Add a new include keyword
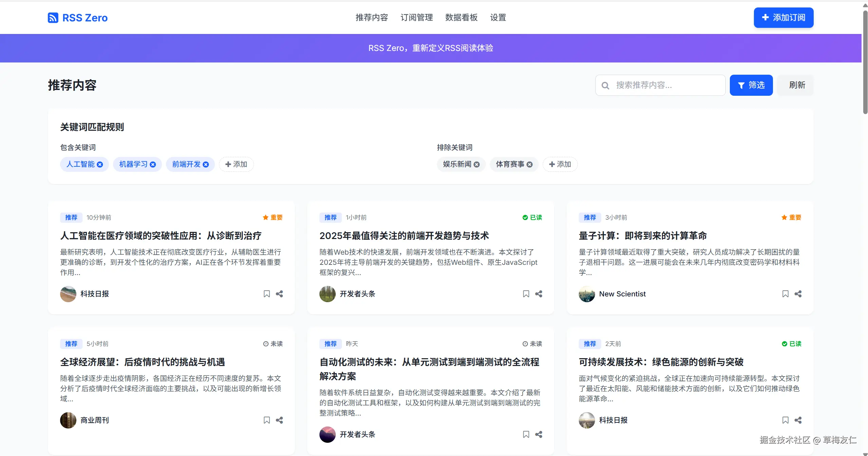The width and height of the screenshot is (868, 456). click(236, 164)
